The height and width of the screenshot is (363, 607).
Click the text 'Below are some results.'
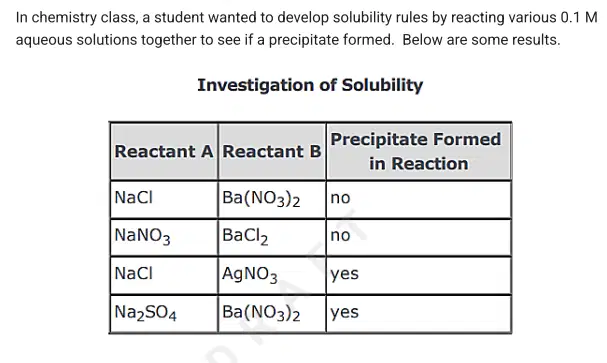pos(481,40)
